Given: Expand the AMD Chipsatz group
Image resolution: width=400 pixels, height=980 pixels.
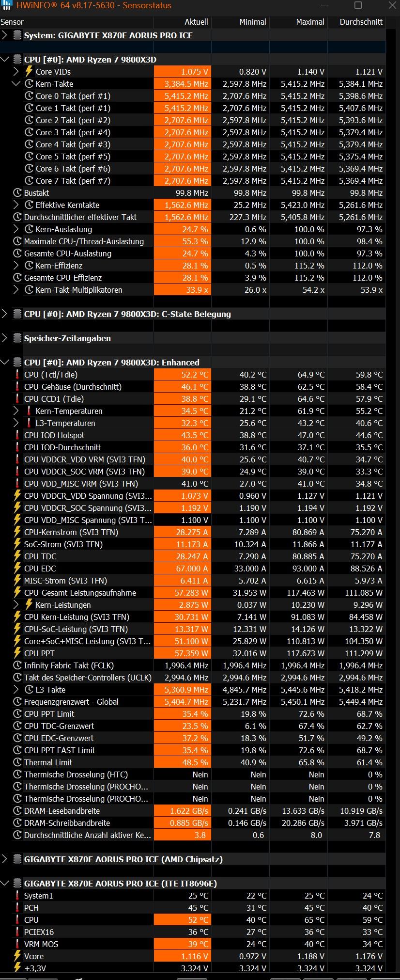Looking at the screenshot, I should click(x=5, y=859).
